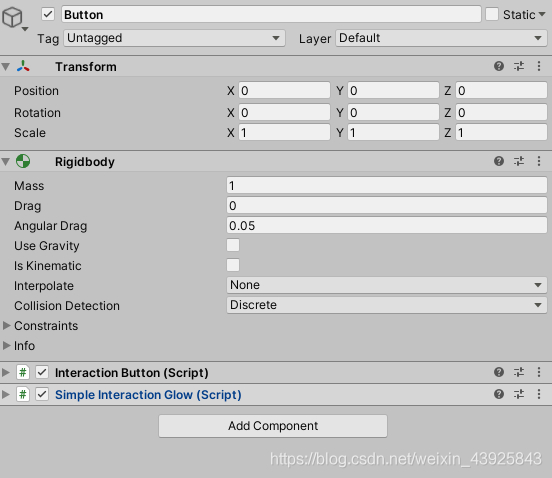Open the GameObject icon picker arrow

click(x=25, y=29)
